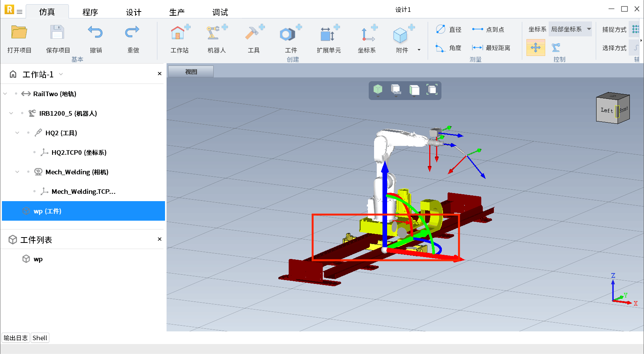Toggle the solid display mode in viewport

click(396, 90)
